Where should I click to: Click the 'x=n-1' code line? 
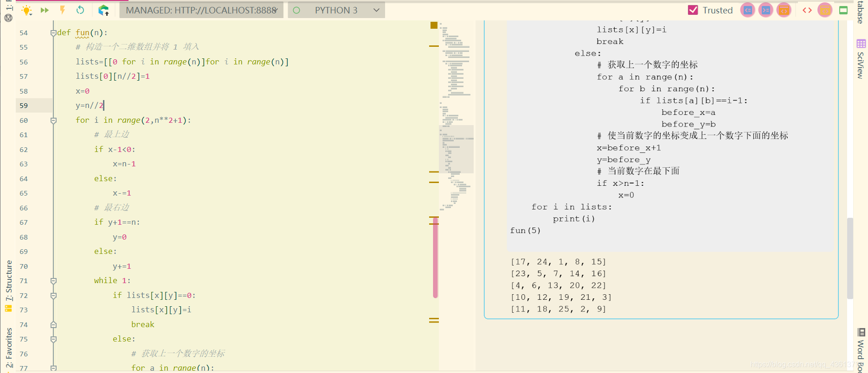tap(124, 164)
